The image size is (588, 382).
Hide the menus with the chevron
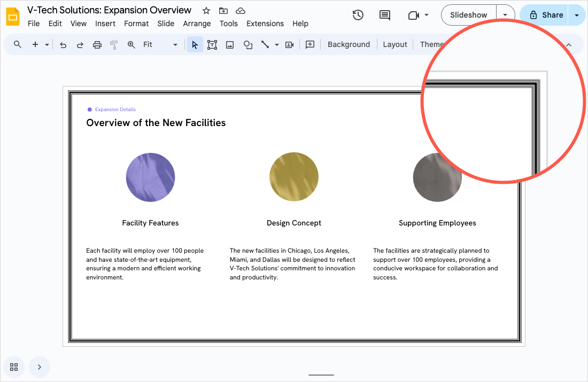[x=569, y=45]
